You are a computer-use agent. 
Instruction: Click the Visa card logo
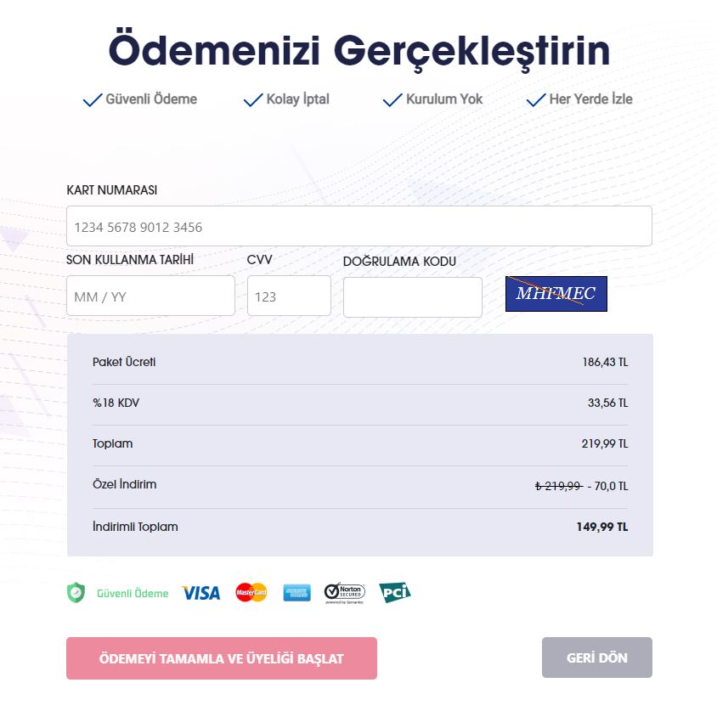point(201,593)
